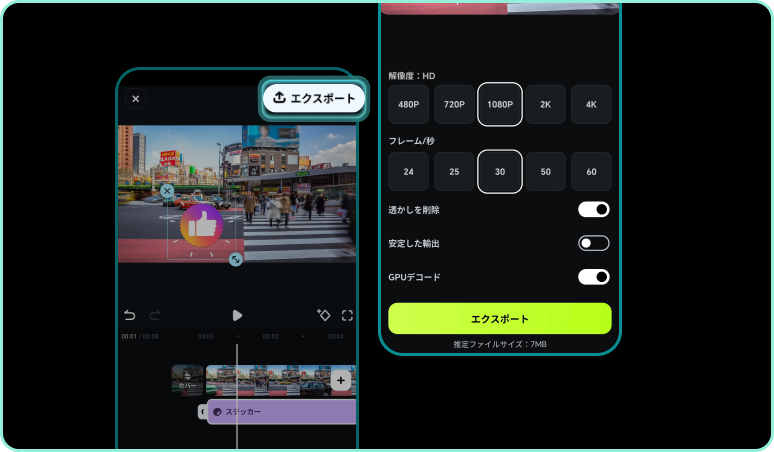Screen dimensions: 774x452
Task: Click the sticker resize handle icon
Action: (236, 259)
